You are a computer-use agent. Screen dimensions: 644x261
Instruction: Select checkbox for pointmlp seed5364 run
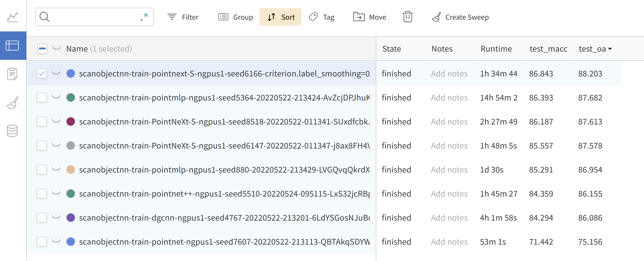click(41, 97)
